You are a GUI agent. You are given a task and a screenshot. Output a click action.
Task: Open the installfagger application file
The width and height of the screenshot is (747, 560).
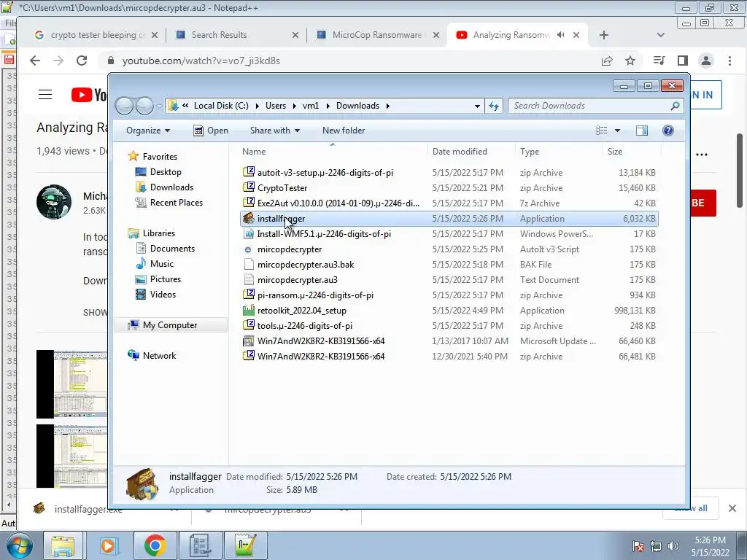449,219
